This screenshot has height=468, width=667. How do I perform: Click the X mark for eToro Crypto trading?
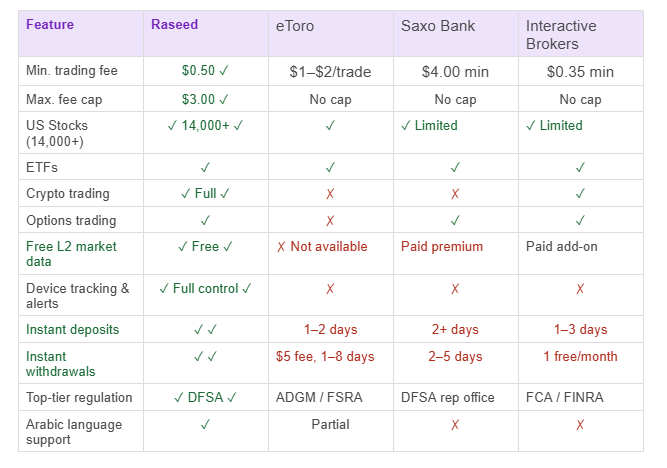point(330,194)
